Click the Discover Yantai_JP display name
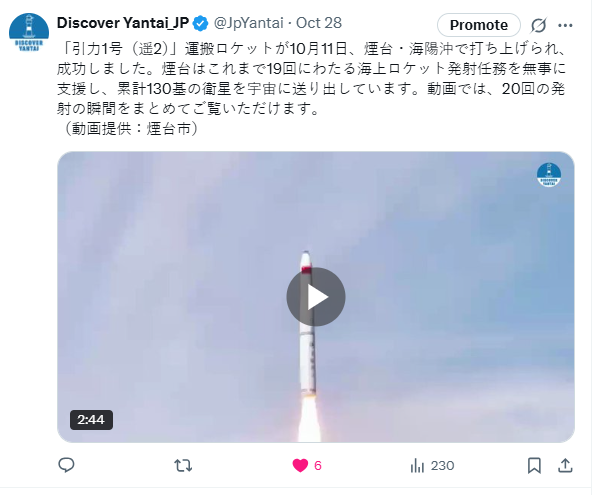This screenshot has height=495, width=606. pyautogui.click(x=123, y=23)
